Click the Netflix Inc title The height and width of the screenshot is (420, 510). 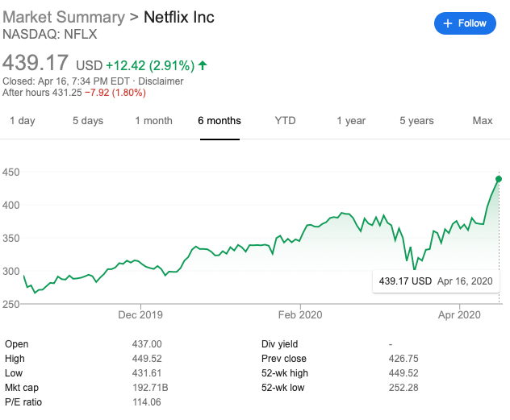pos(179,17)
